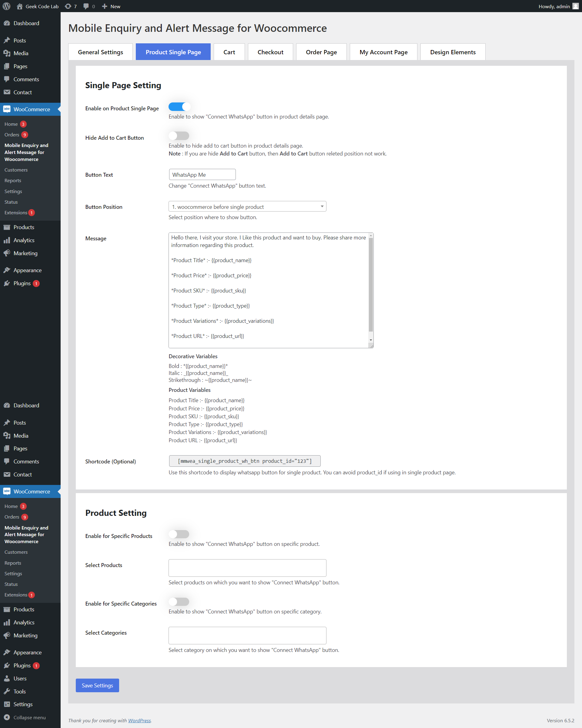Click the comments bubble icon in admin bar
Screen dimensions: 582x728
point(86,6)
